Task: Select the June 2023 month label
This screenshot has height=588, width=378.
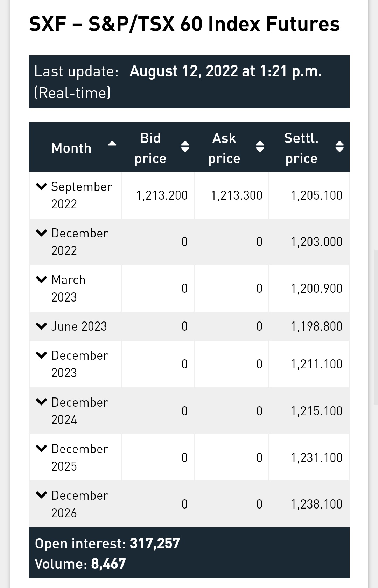Action: click(x=79, y=326)
